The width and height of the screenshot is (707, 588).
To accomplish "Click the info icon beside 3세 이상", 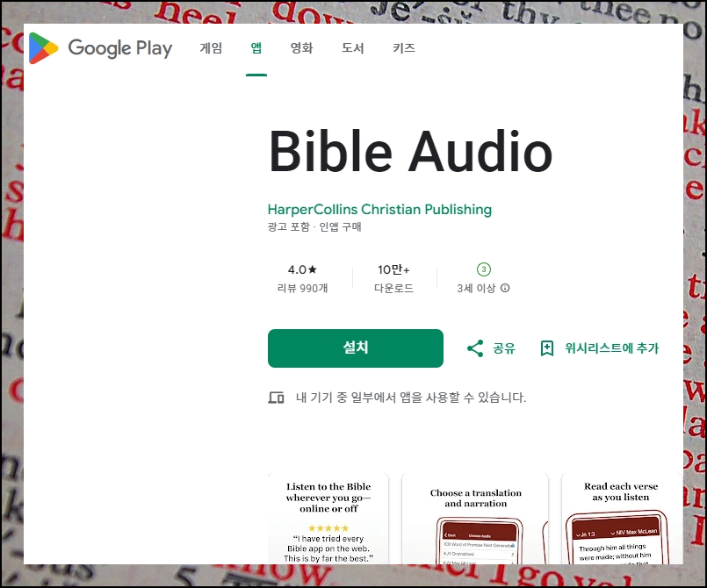I will click(x=505, y=288).
